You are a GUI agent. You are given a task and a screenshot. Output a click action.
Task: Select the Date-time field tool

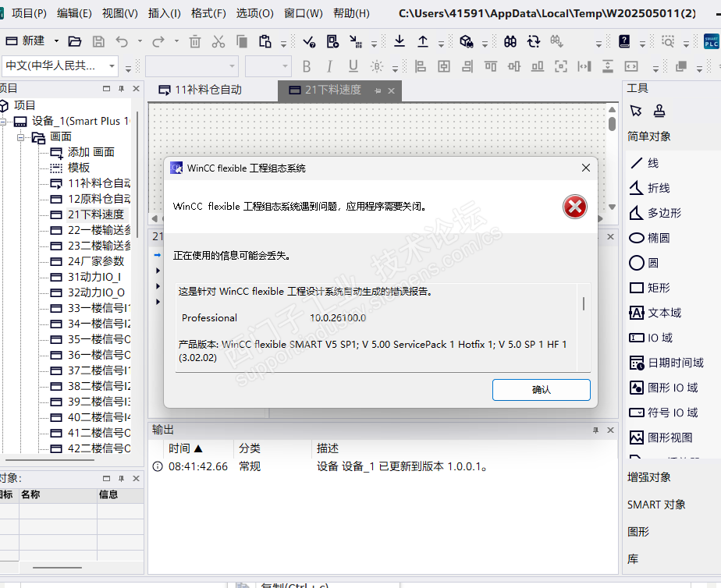pos(666,363)
